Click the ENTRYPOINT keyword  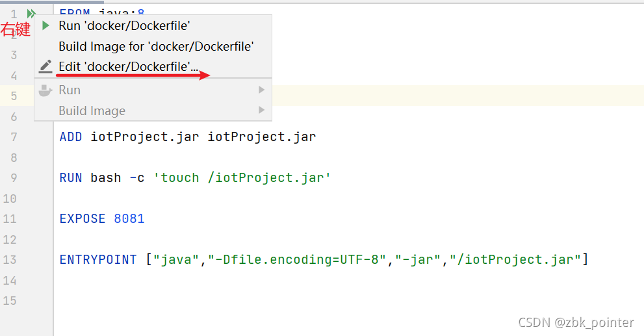click(98, 260)
